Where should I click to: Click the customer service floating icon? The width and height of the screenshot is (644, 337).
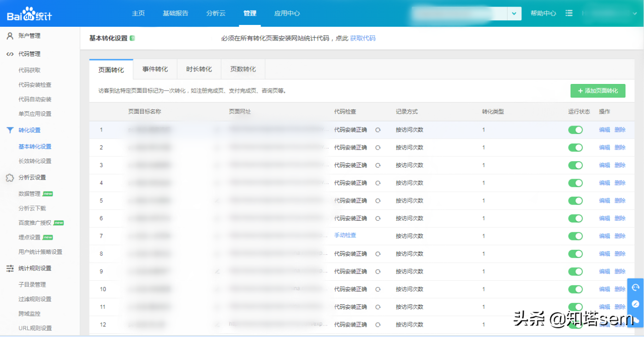click(636, 288)
